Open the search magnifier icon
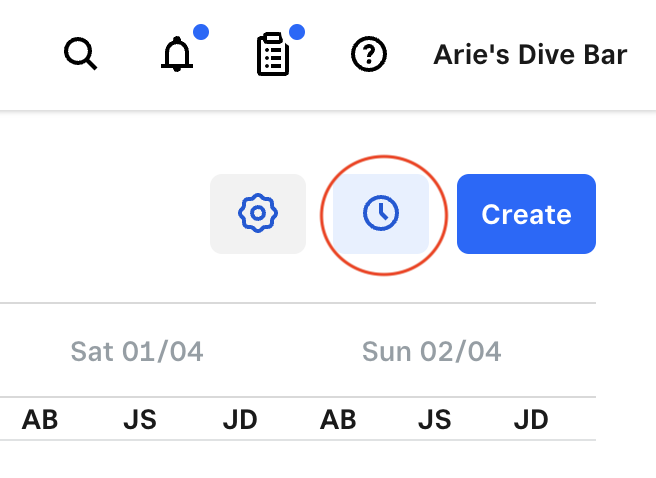The height and width of the screenshot is (478, 656). pos(80,54)
